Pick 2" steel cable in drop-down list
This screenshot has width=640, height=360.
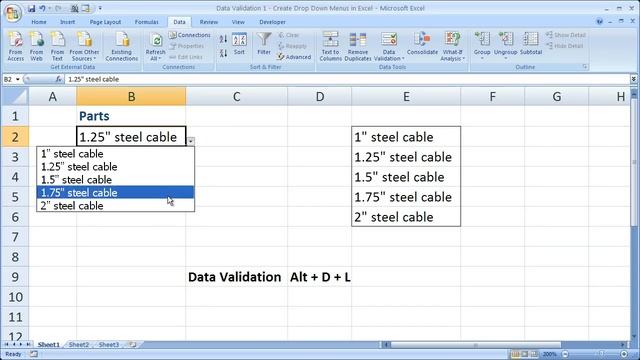pos(116,205)
